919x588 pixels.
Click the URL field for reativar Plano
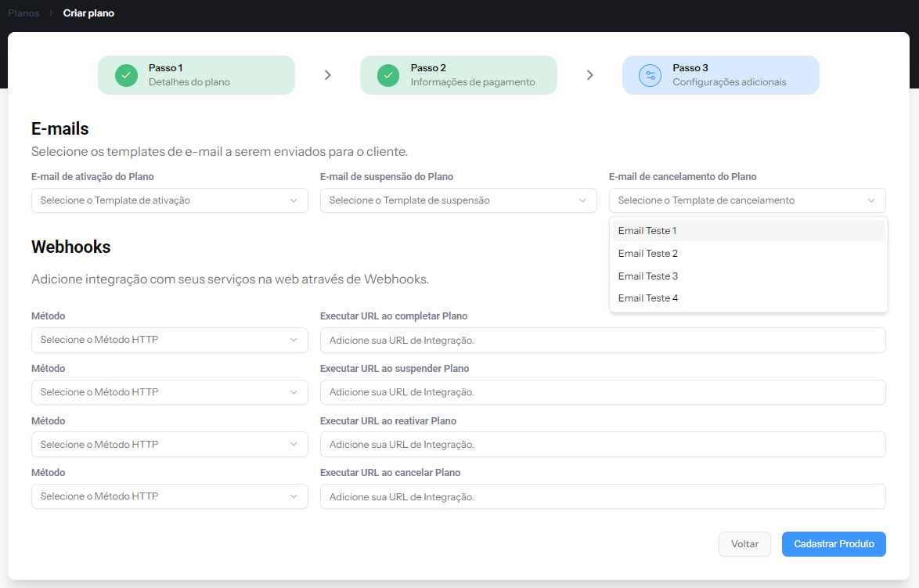[603, 445]
